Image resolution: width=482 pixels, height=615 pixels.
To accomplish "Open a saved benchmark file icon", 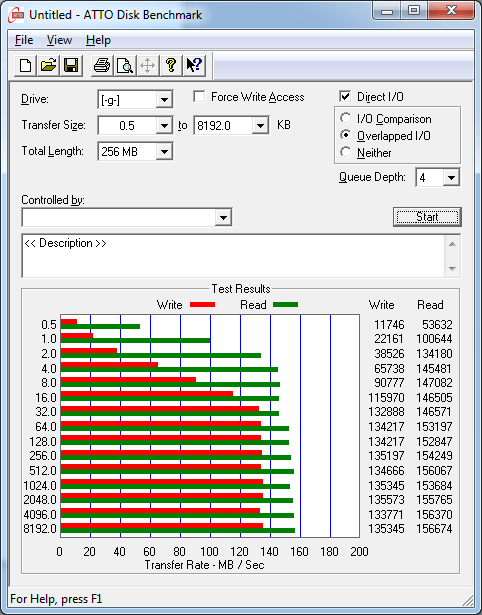I will [x=48, y=65].
